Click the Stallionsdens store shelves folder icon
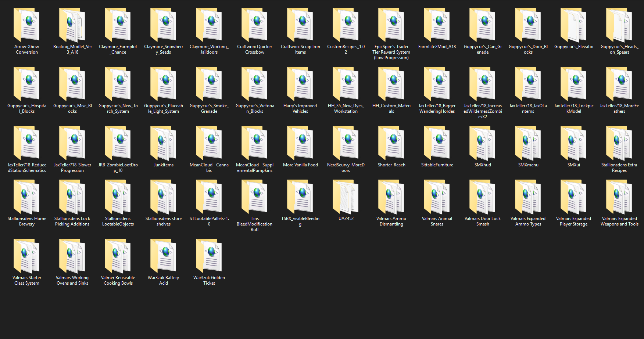 164,197
